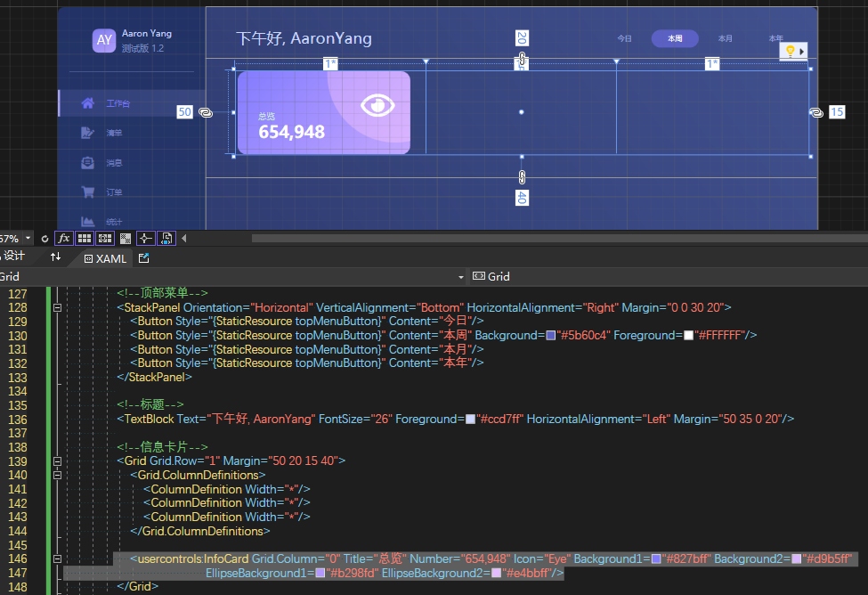Toggle the eye icon beside the 15 badge
Viewport: 868px width, 595px height.
click(x=815, y=111)
